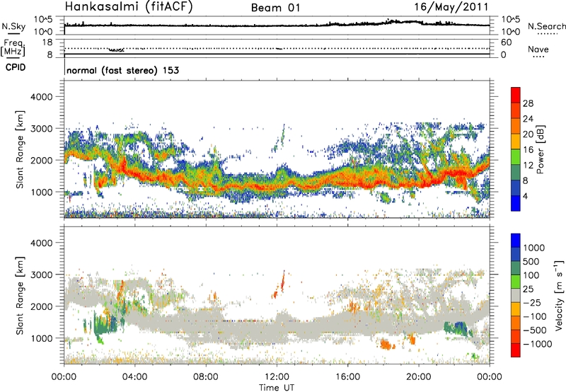
Task: Click the 'Power [dB]' color bar label
Action: pos(540,149)
